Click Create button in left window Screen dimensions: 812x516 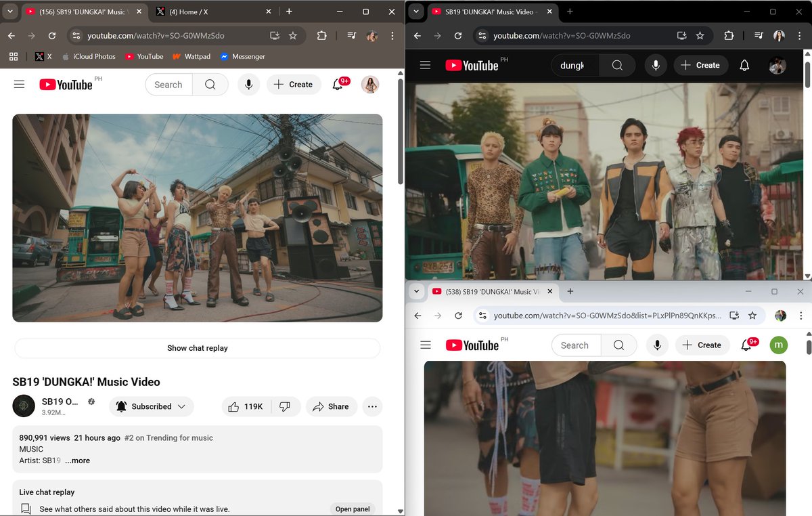point(294,85)
